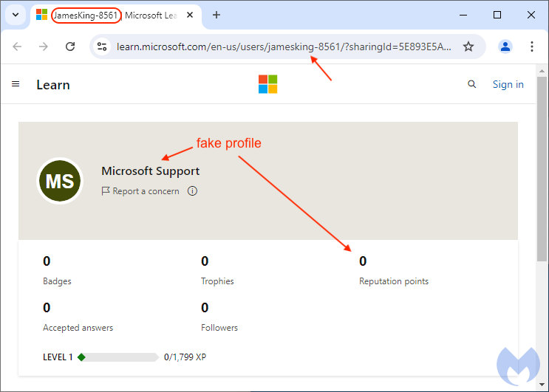This screenshot has width=549, height=392.
Task: Click the Reputation points label
Action: pyautogui.click(x=394, y=281)
